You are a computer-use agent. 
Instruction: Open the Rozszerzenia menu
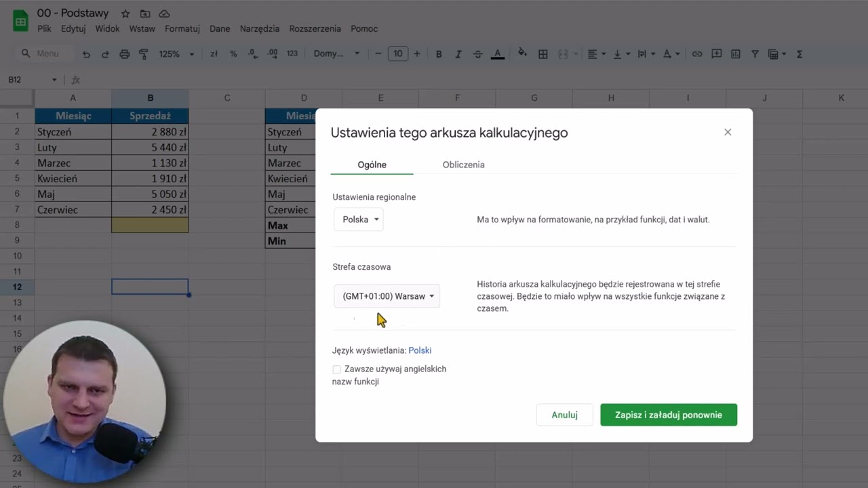315,28
